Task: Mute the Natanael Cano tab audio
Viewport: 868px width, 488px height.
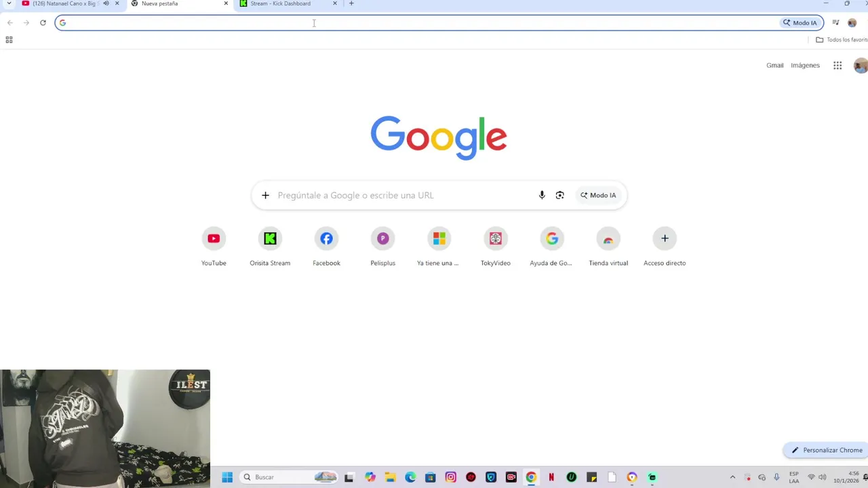Action: point(106,3)
